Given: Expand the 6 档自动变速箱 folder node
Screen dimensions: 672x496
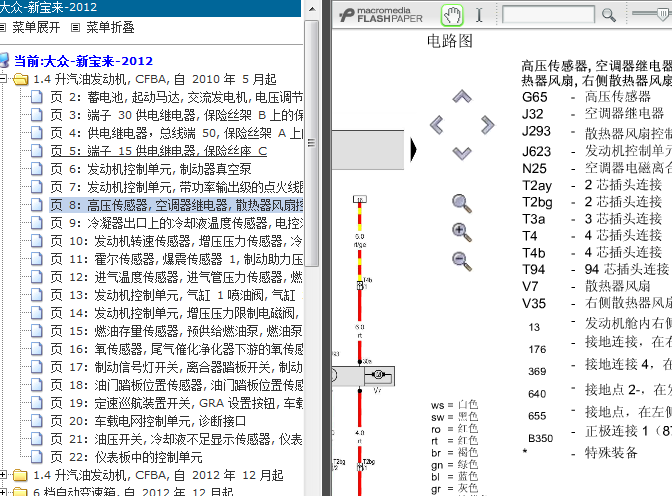Looking at the screenshot, I should pyautogui.click(x=3, y=492).
